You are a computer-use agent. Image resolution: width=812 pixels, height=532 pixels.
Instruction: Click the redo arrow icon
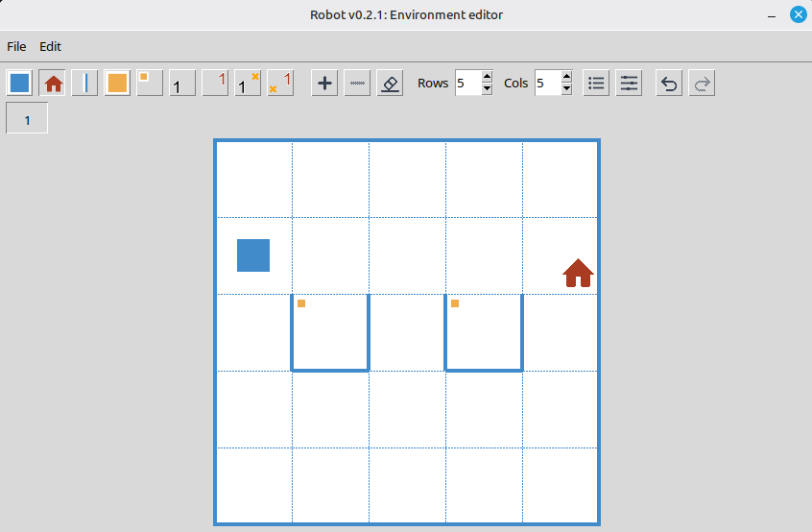[702, 83]
